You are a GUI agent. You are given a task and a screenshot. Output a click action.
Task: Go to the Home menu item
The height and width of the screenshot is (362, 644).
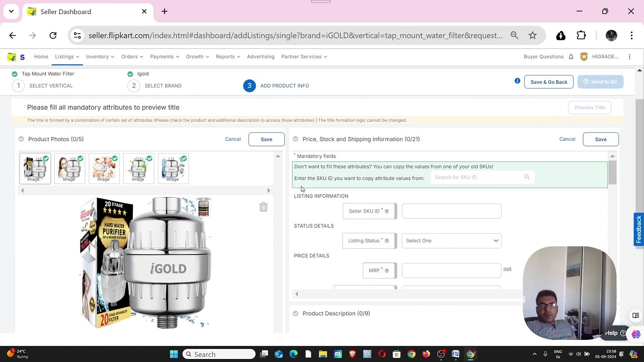[x=41, y=57]
